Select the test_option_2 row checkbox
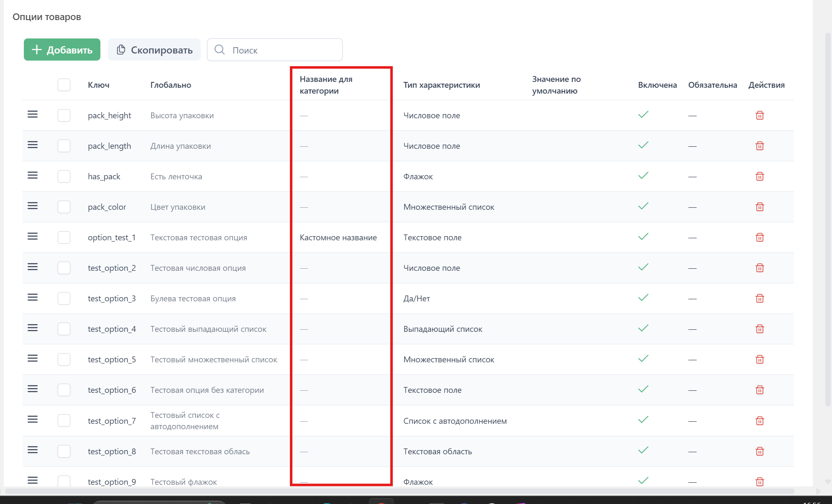 click(x=64, y=268)
